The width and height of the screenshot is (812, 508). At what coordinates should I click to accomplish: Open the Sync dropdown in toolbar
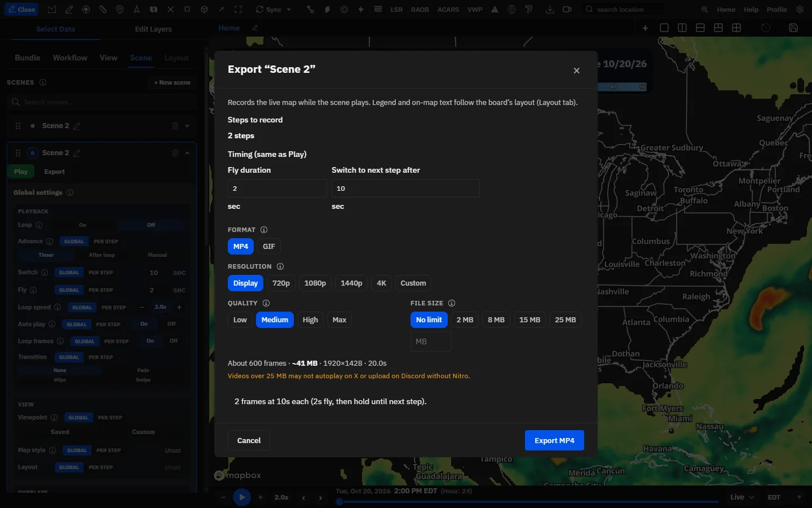273,10
